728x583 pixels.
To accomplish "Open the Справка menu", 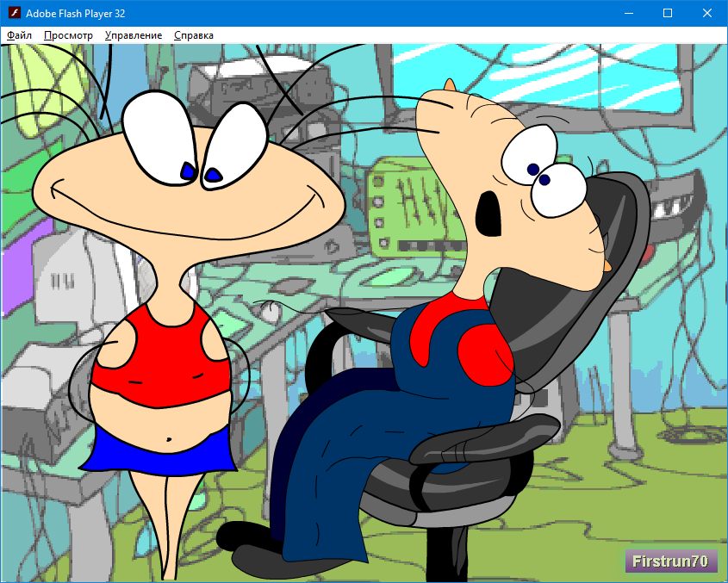I will 195,35.
